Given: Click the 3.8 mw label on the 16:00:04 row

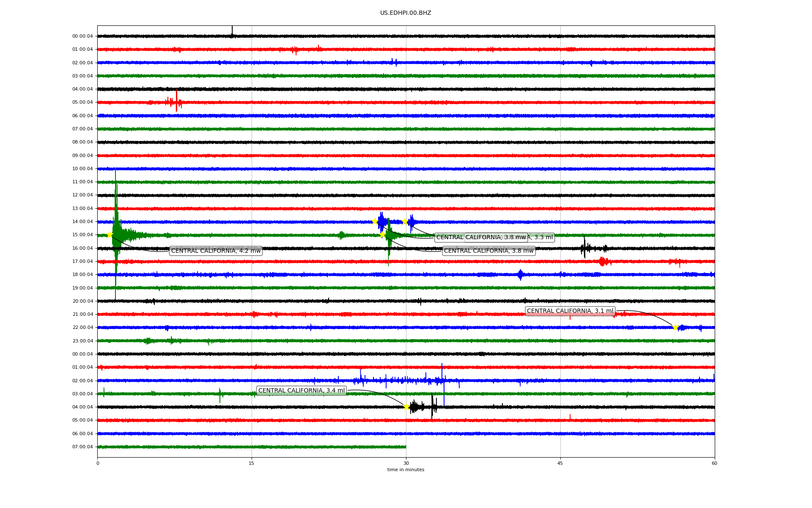Looking at the screenshot, I should [488, 251].
